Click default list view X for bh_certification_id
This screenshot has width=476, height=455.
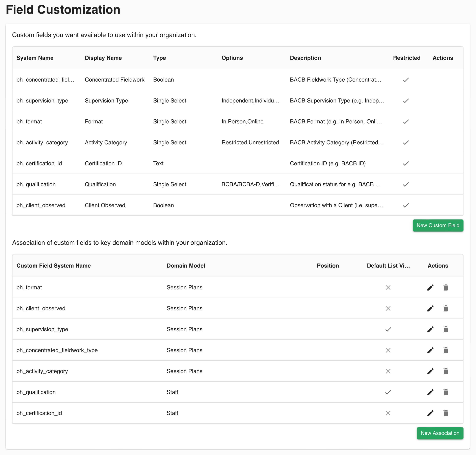(388, 413)
